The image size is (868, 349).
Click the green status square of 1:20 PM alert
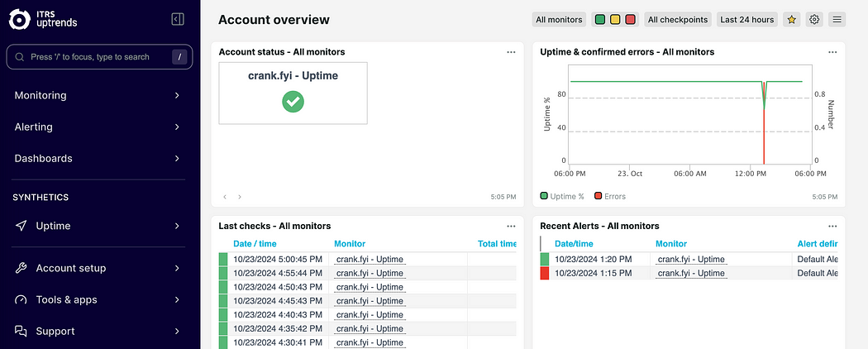[545, 259]
